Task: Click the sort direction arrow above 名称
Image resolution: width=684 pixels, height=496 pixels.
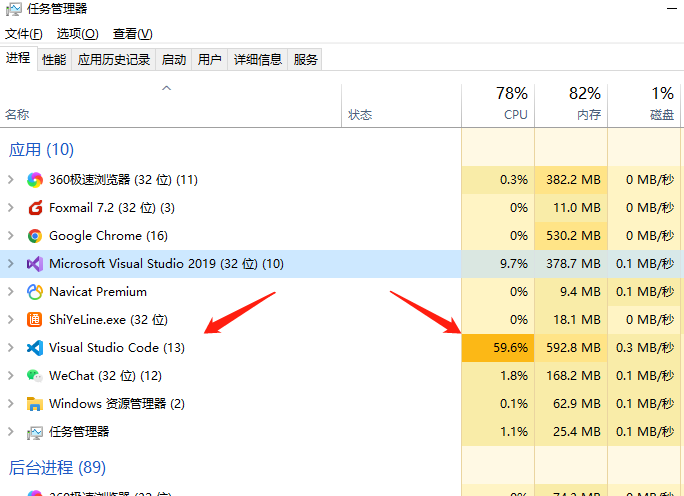Action: 166,88
